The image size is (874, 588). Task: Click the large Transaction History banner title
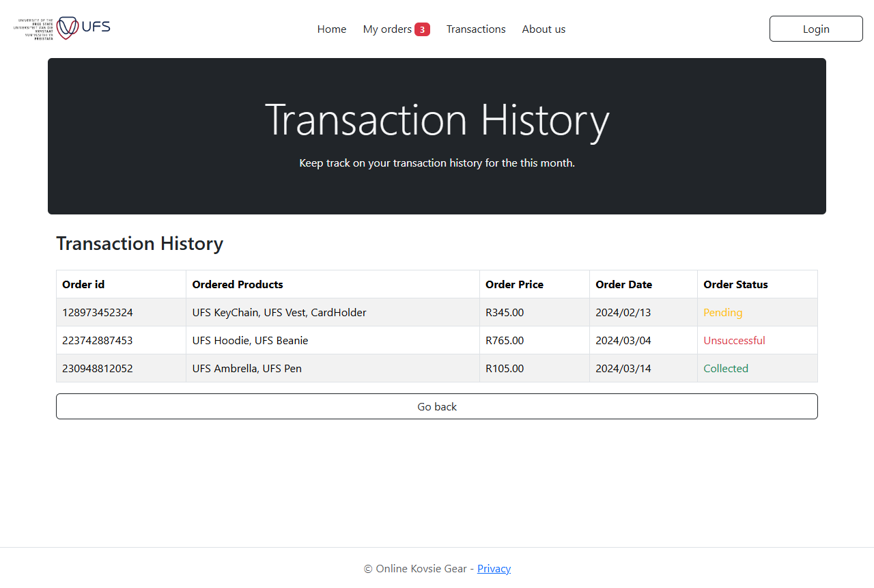[x=437, y=120]
